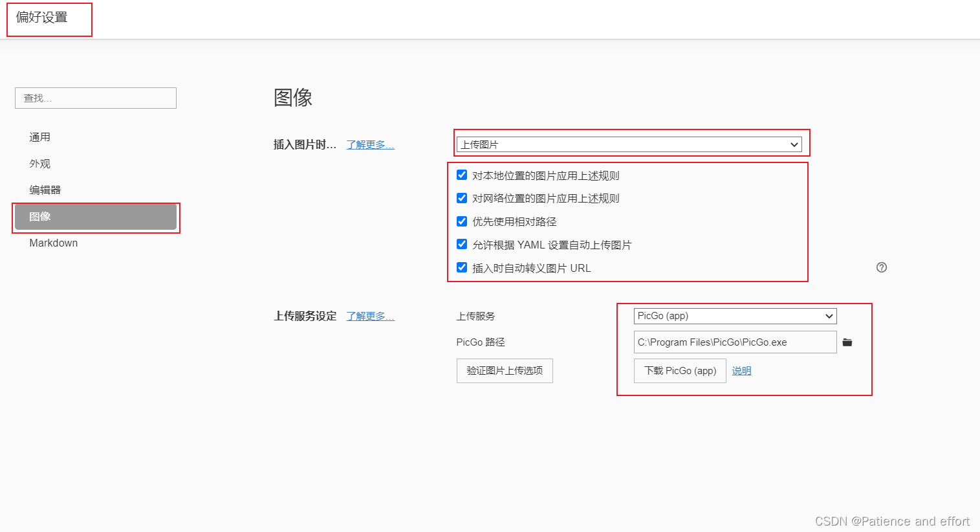
Task: Click the '插入图片时...' section label
Action: pyautogui.click(x=305, y=144)
